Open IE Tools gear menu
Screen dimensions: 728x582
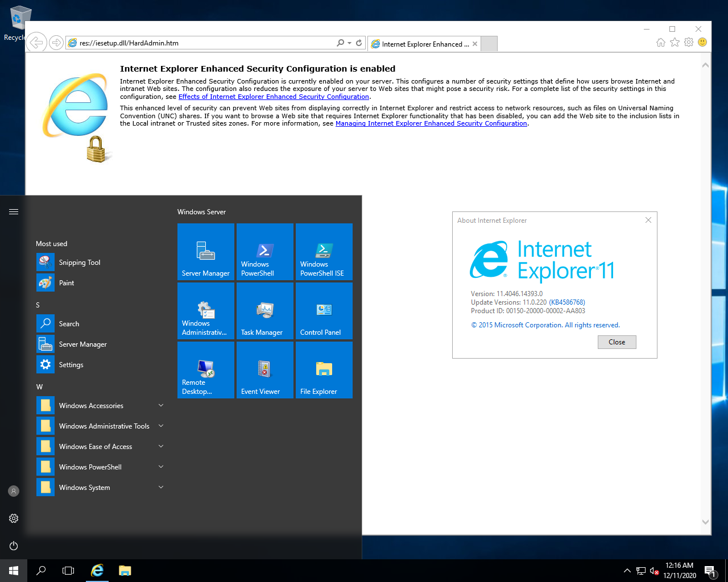[689, 42]
